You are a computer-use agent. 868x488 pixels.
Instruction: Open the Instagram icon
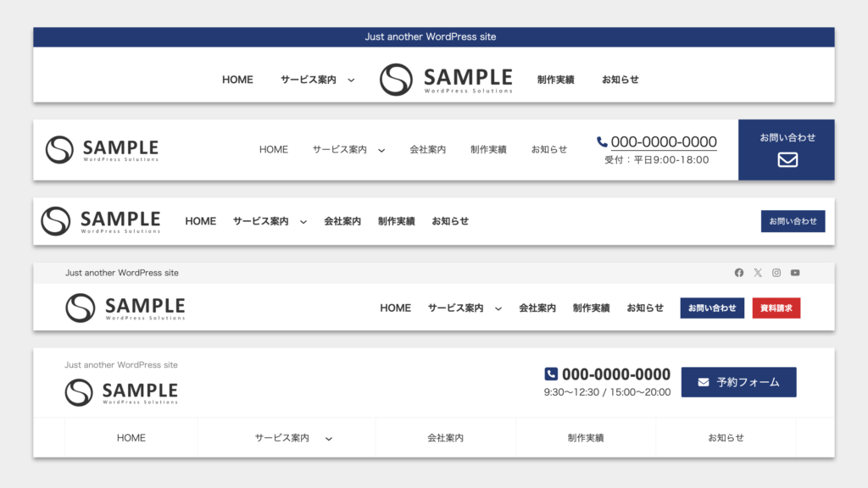pyautogui.click(x=776, y=272)
